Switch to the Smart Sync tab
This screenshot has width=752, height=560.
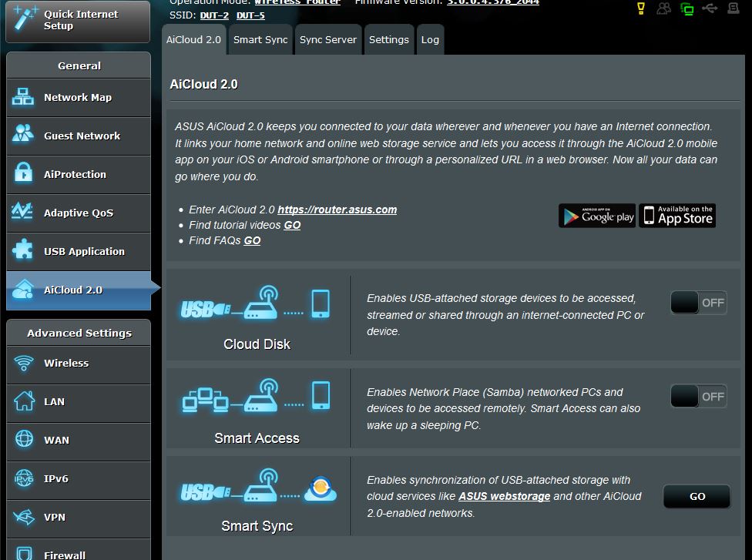pyautogui.click(x=260, y=40)
